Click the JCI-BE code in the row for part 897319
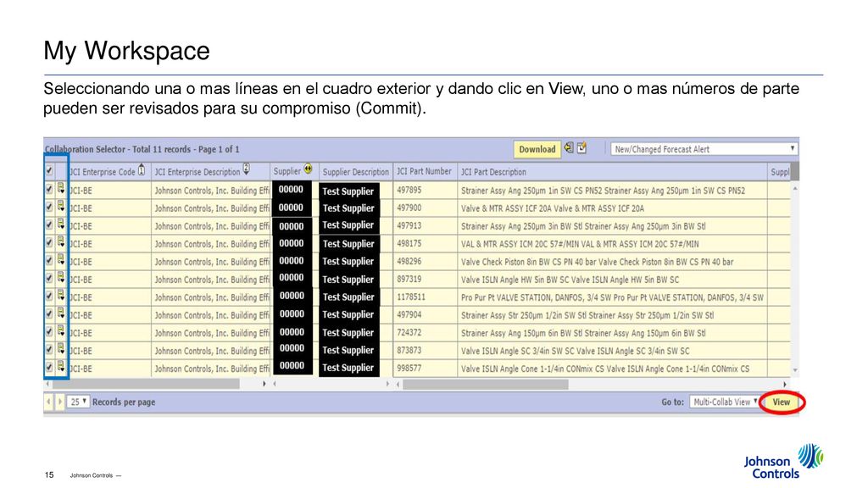The image size is (868, 488). pyautogui.click(x=81, y=280)
